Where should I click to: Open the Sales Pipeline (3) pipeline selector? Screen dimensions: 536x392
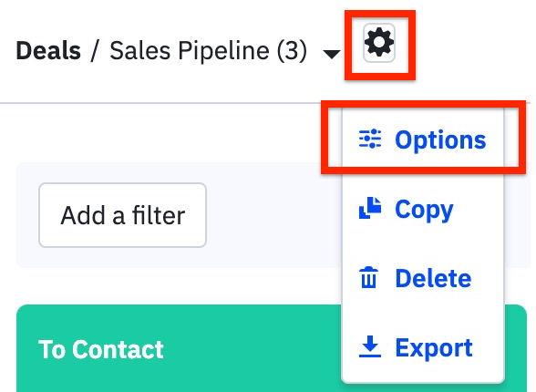coord(208,51)
